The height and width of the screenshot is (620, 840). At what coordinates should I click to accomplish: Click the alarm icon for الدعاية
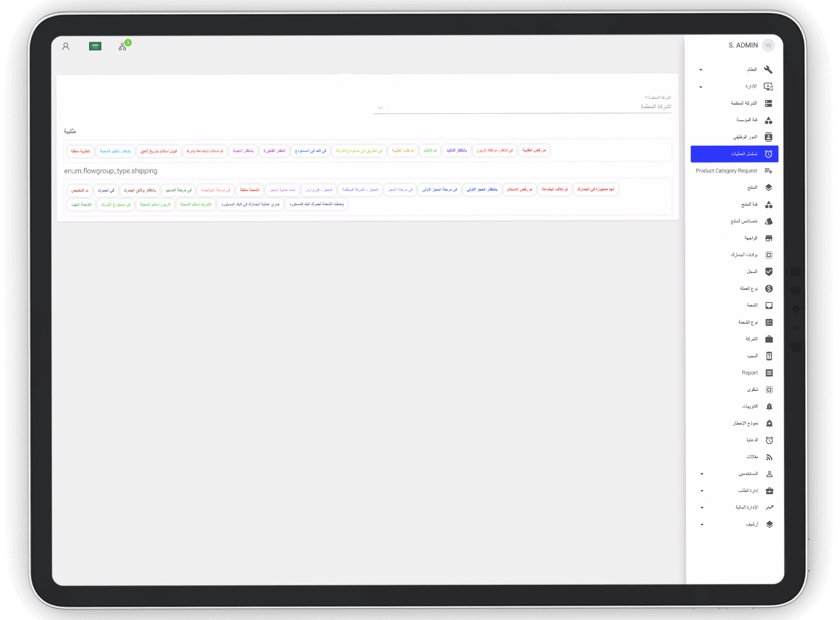click(769, 440)
